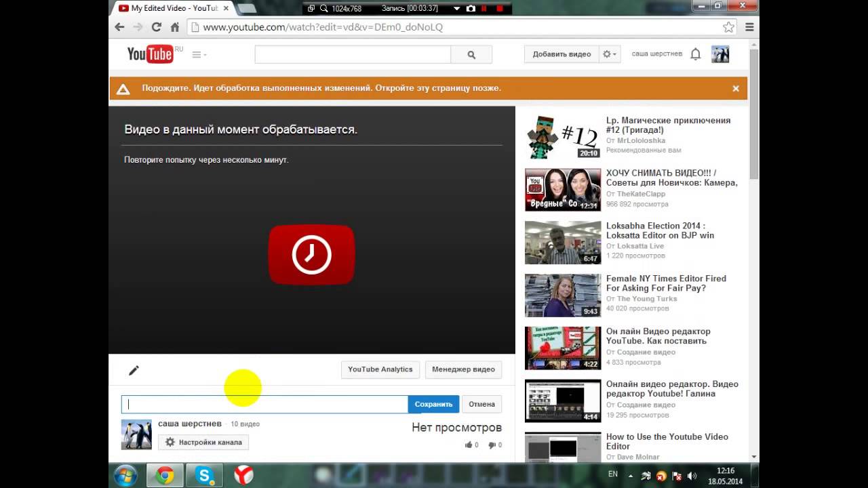Click the EN language indicator in the tray
The width and height of the screenshot is (868, 488).
(613, 474)
